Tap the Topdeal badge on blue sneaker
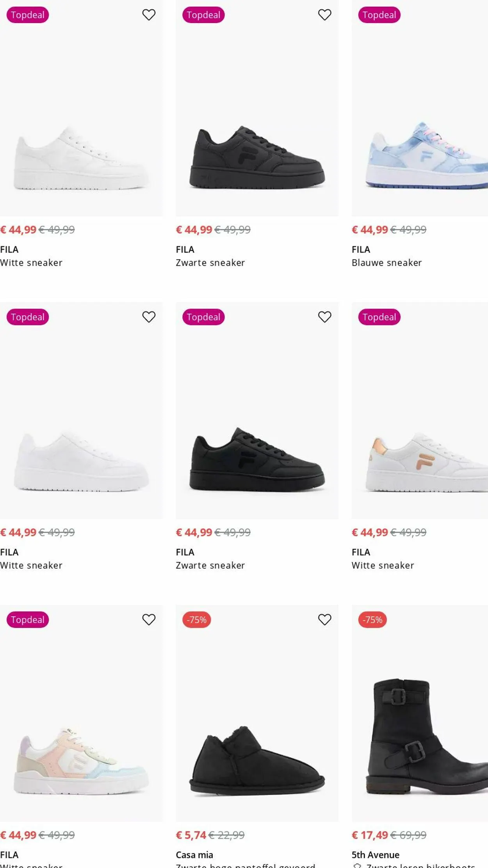This screenshot has width=488, height=868. tap(379, 15)
